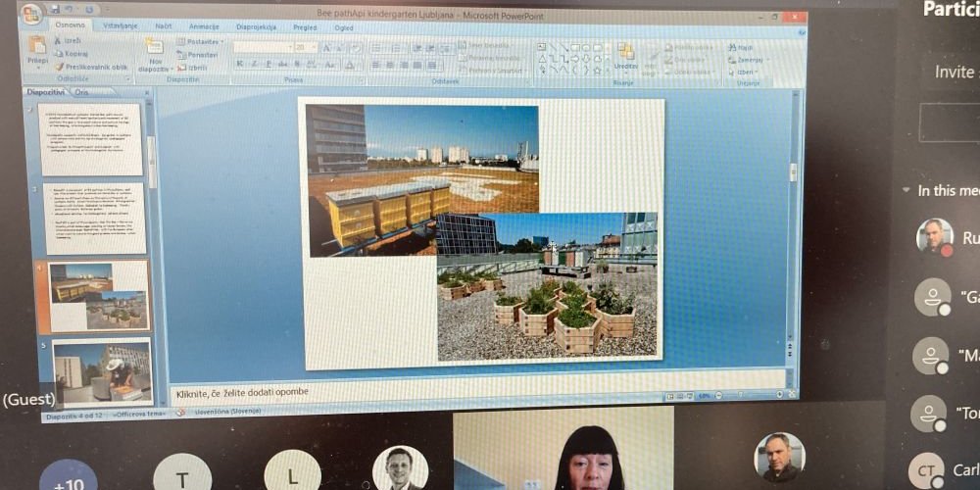Open the Diapozitivi pane tab
This screenshot has height=490, width=980.
pos(44,91)
